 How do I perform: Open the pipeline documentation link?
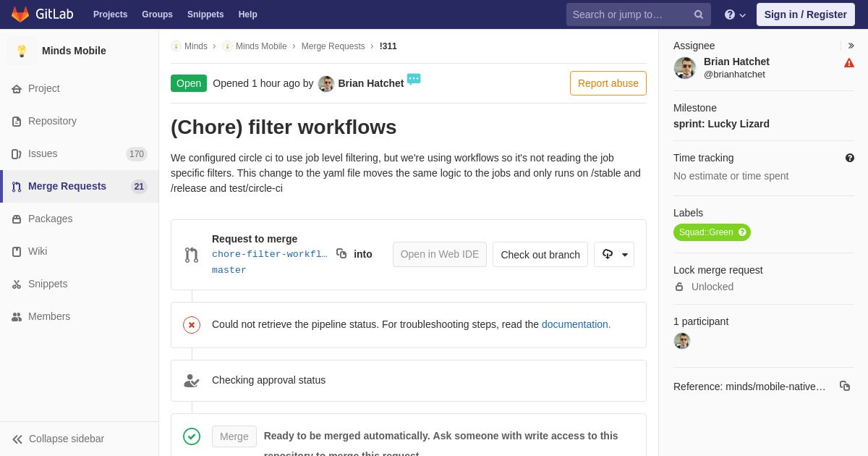(576, 324)
